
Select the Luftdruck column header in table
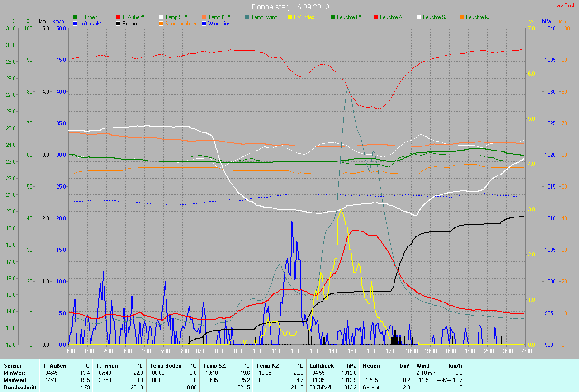click(x=321, y=365)
